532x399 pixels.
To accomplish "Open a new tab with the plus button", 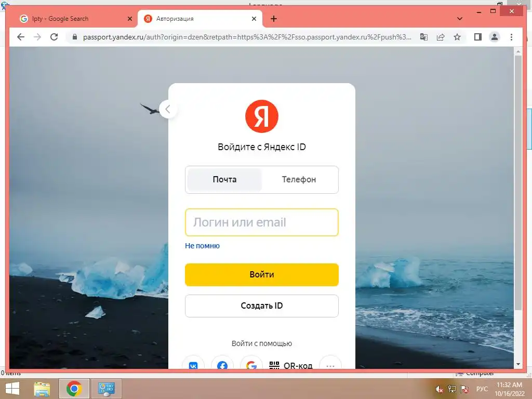I will click(x=274, y=19).
